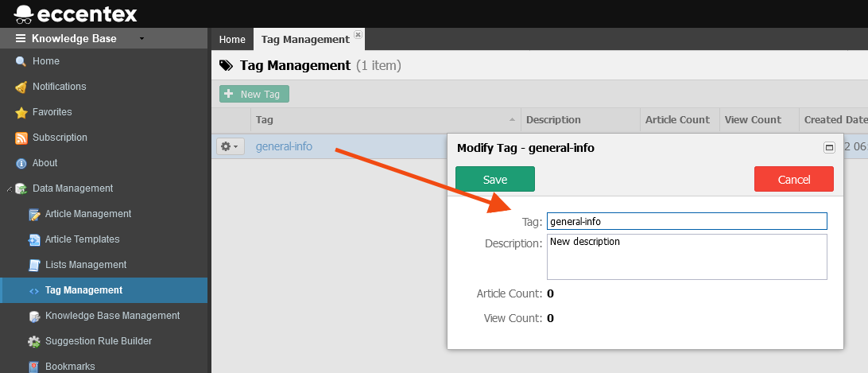
Task: Close the Tag Management tab
Action: [358, 35]
